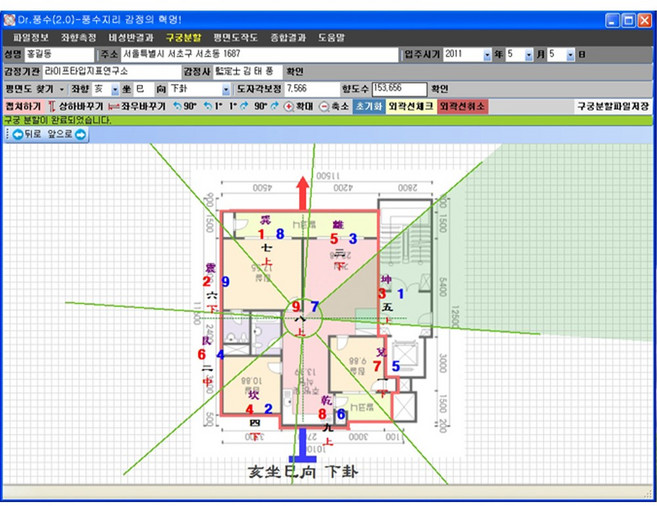Image resolution: width=657 pixels, height=506 pixels.
Task: Click the 성명 name input field
Action: pos(59,54)
